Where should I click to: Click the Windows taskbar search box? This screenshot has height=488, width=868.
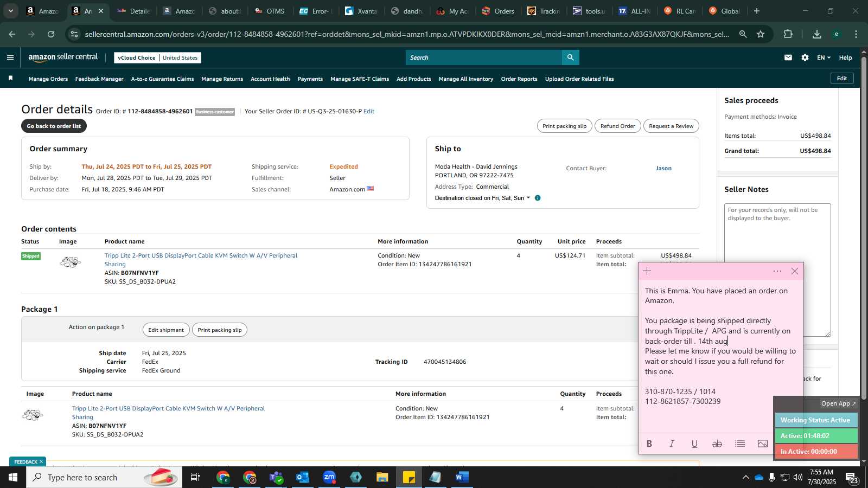pos(104,477)
